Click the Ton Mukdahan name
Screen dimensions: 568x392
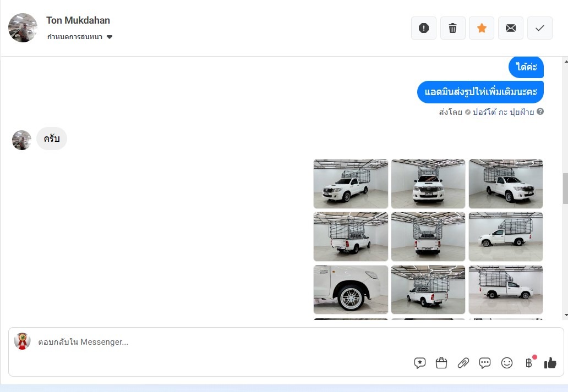[78, 20]
